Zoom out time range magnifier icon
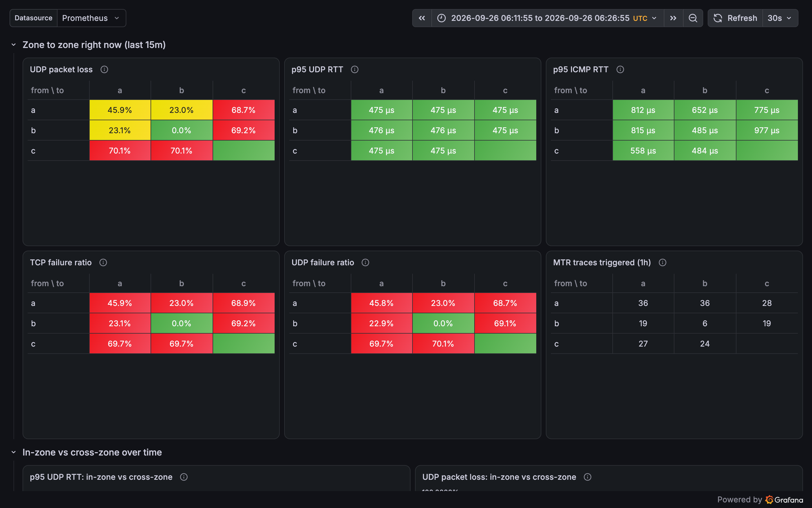Screen dimensions: 812x508 (x=693, y=18)
